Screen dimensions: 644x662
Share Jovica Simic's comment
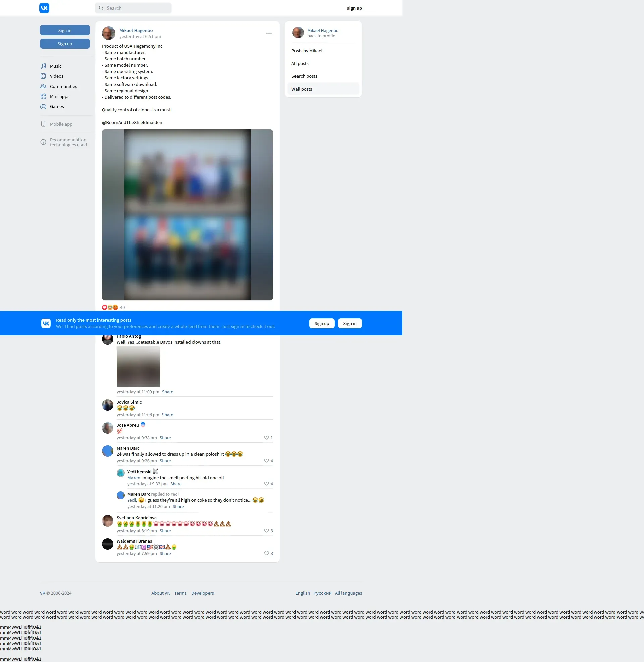[x=167, y=415]
